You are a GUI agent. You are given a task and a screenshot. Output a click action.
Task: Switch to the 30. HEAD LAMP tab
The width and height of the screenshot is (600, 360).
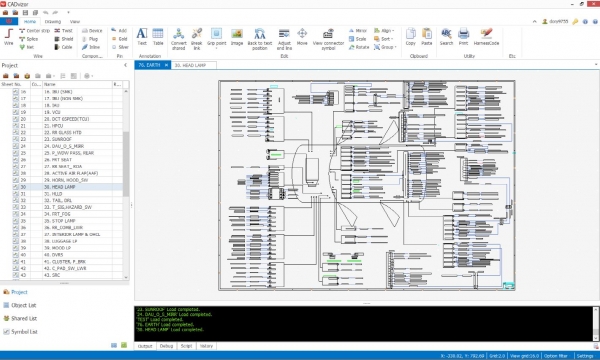pyautogui.click(x=191, y=65)
